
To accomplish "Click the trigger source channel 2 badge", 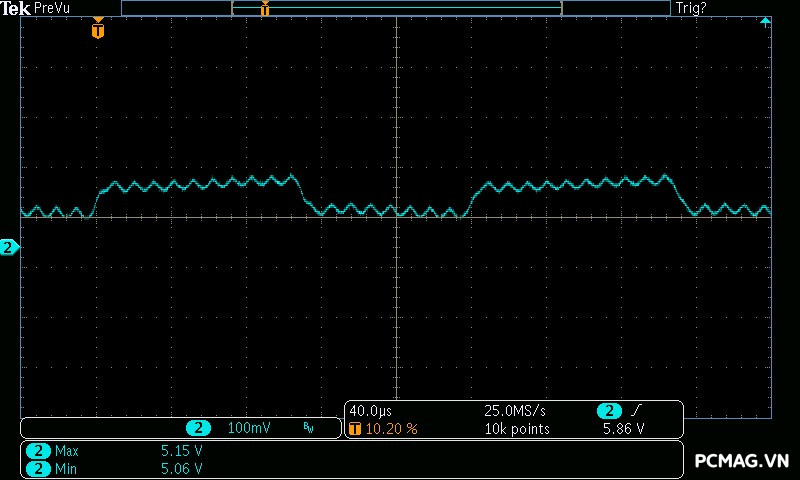I will click(x=609, y=411).
